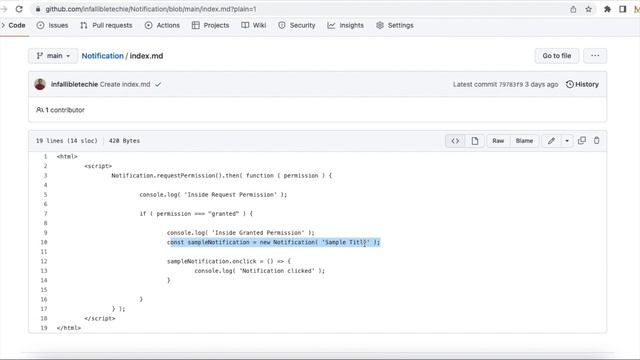Click the infallibletechie author avatar

pos(40,84)
